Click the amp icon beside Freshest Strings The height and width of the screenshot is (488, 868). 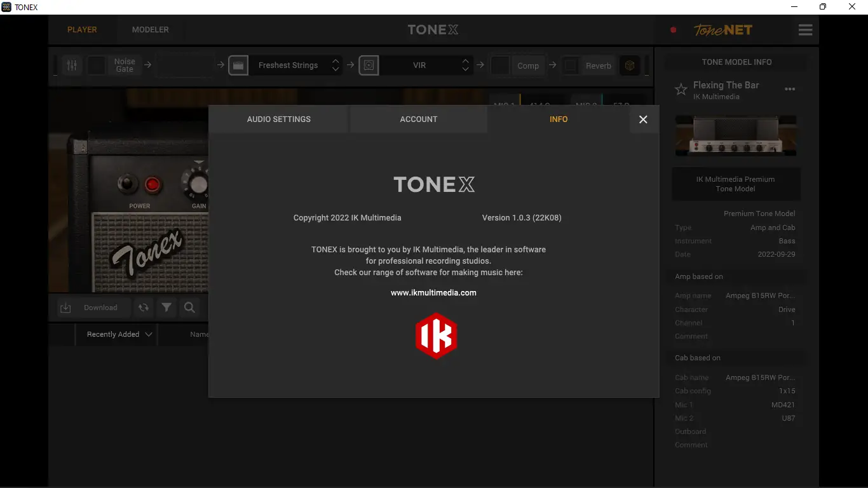(238, 65)
